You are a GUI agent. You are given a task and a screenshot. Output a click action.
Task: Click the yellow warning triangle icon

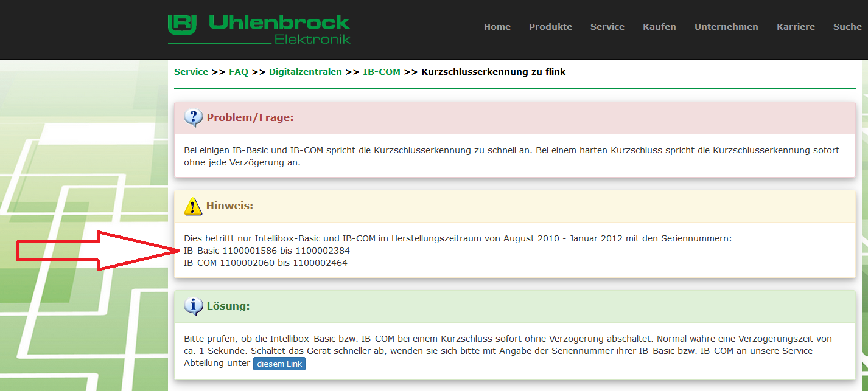(193, 207)
